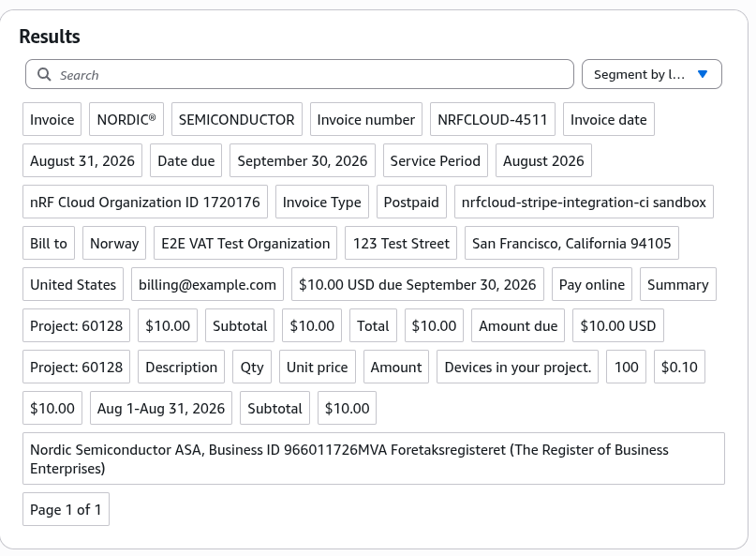Select the 'NORDIC®' result chip
756x556 pixels.
126,119
